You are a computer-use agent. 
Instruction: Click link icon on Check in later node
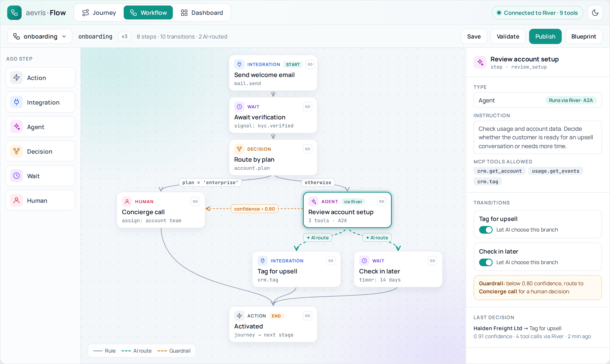[x=432, y=261]
